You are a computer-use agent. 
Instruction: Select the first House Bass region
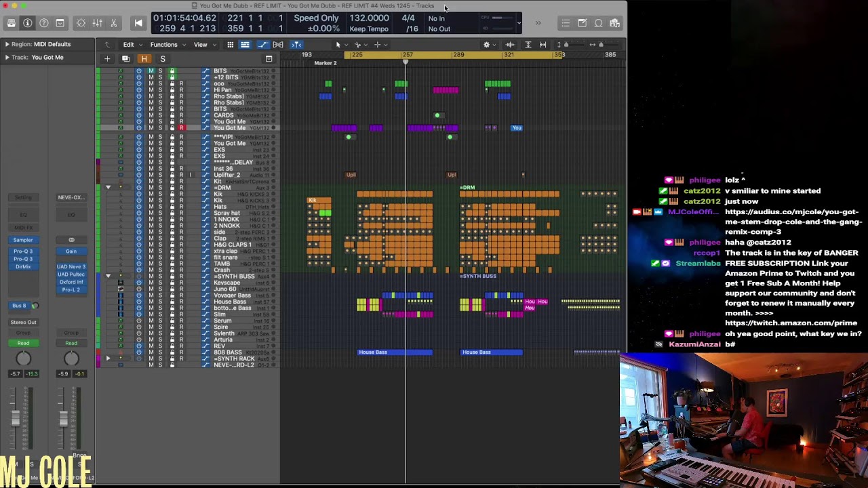[395, 352]
